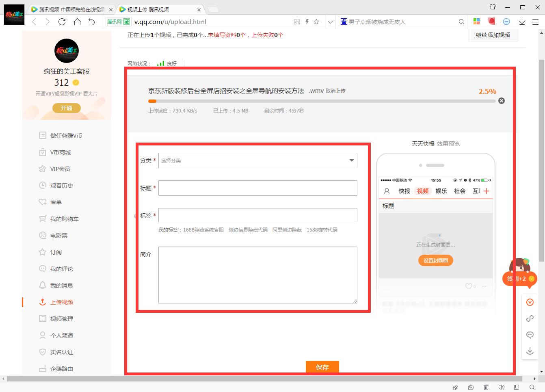545x392 pixels.
Task: Open the colorful apps grid icon
Action: 477,22
